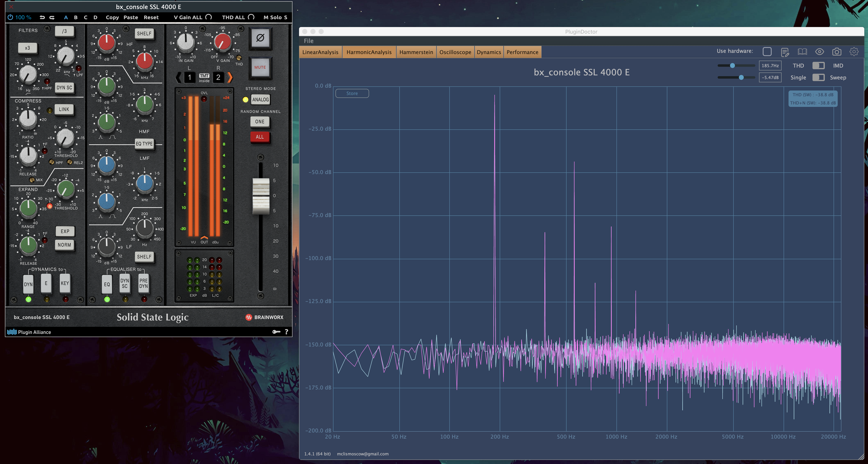Toggle the THD / IMD switch
The height and width of the screenshot is (464, 868).
(x=818, y=65)
